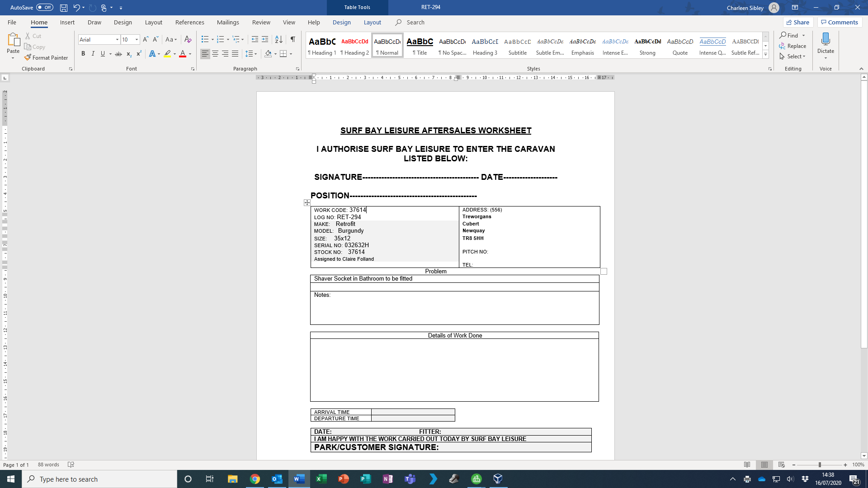Click the Share button
The width and height of the screenshot is (868, 488).
pyautogui.click(x=798, y=22)
